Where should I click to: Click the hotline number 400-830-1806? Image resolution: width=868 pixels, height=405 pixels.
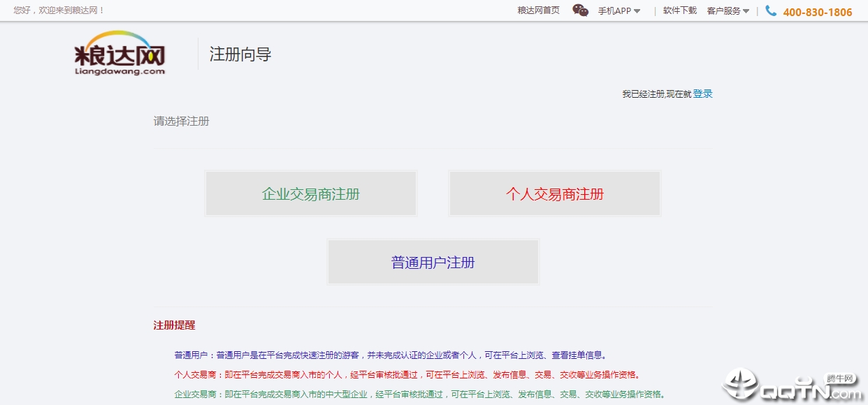pos(818,12)
